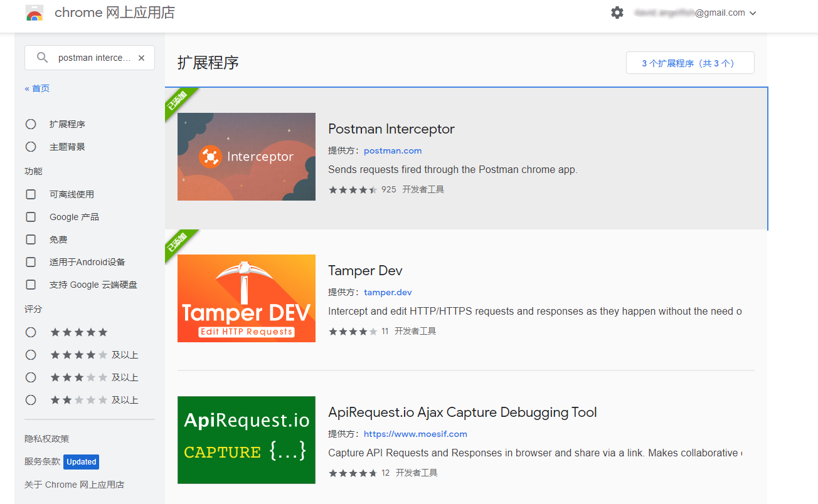Click the search magnifier icon
Image resolution: width=818 pixels, height=504 pixels.
tap(41, 57)
